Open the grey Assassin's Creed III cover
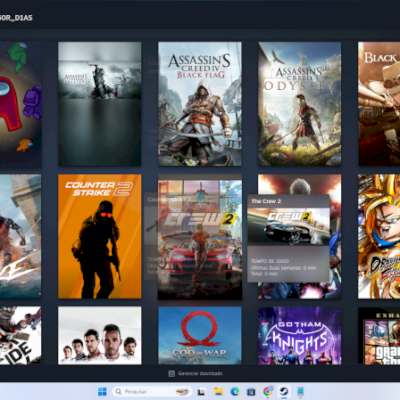Image resolution: width=400 pixels, height=400 pixels. 100,104
